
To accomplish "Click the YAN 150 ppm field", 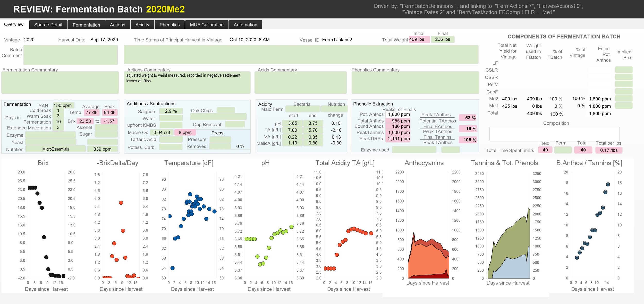I will point(64,105).
